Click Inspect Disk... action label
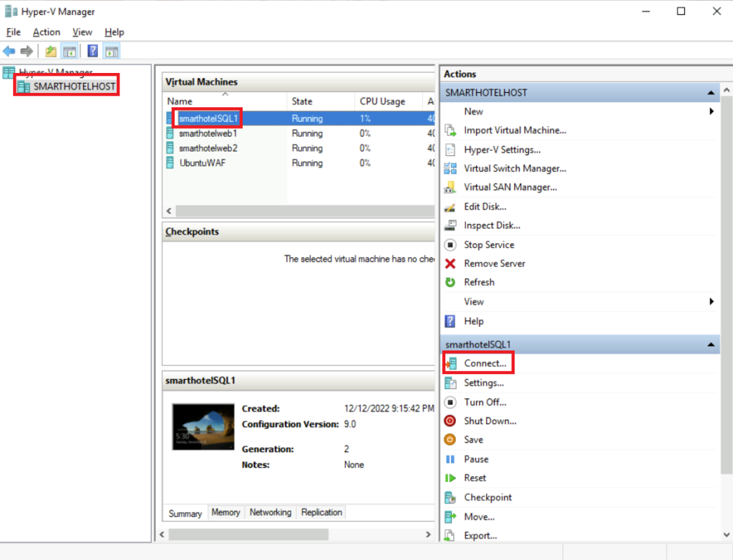Viewport: 733px width, 560px height. [492, 225]
